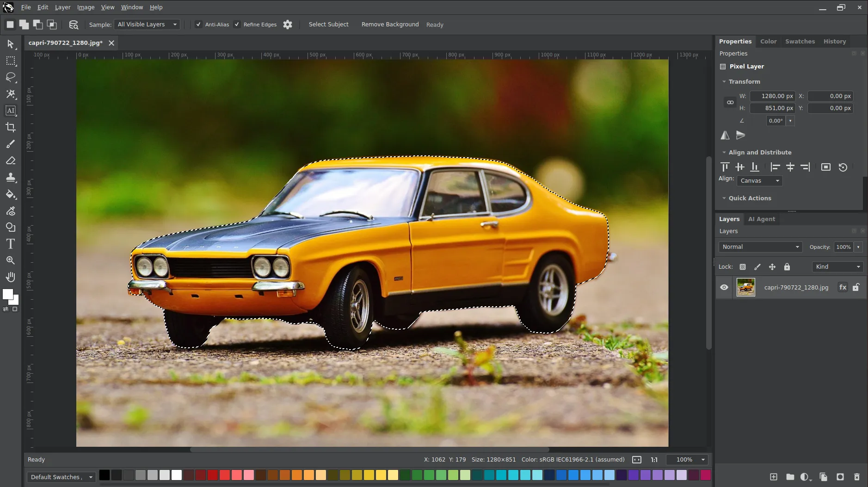Pick the Text tool

point(11,244)
